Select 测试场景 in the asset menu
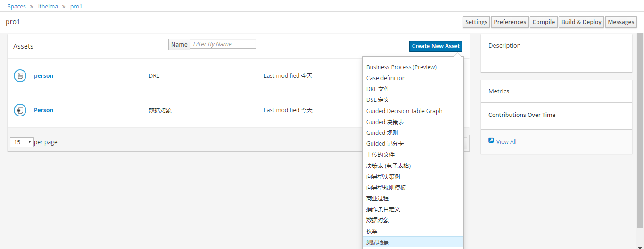Image resolution: width=644 pixels, height=249 pixels. [x=378, y=242]
